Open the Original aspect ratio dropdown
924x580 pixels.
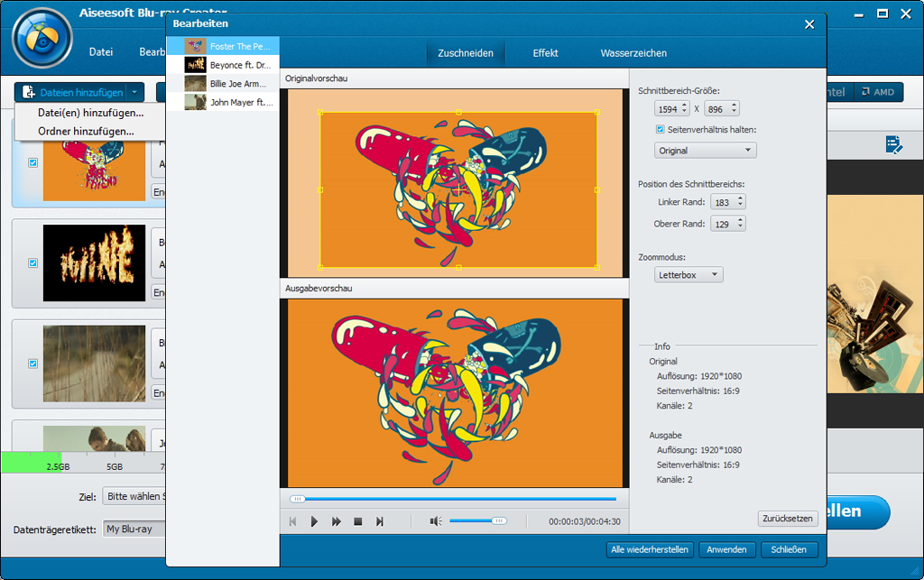(x=705, y=150)
